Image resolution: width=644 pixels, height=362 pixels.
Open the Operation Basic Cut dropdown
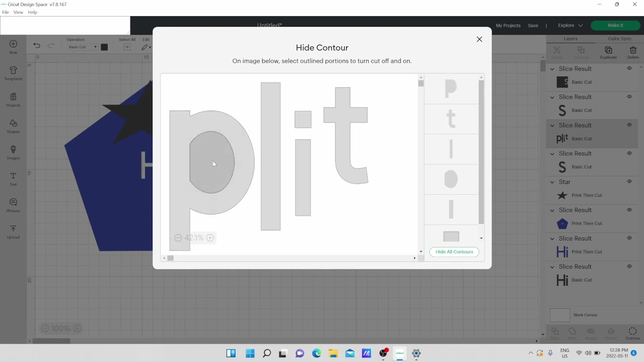(82, 47)
